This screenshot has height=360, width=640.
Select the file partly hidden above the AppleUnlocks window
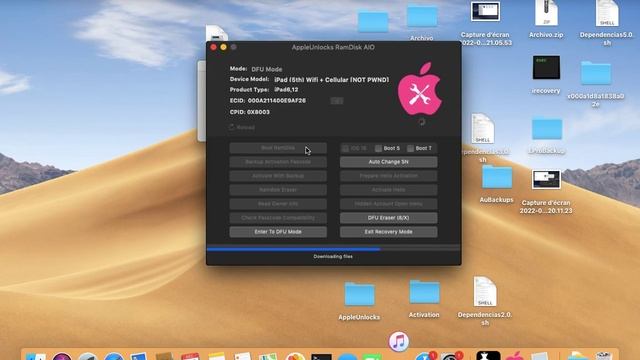coord(216,33)
